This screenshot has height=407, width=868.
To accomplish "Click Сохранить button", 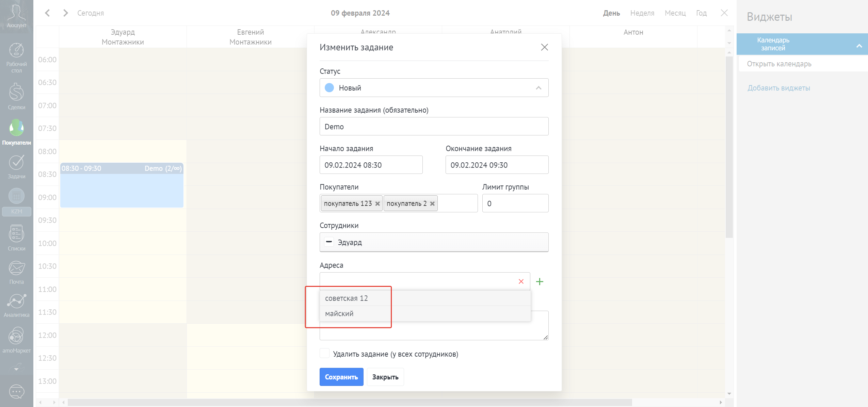I will (x=341, y=377).
